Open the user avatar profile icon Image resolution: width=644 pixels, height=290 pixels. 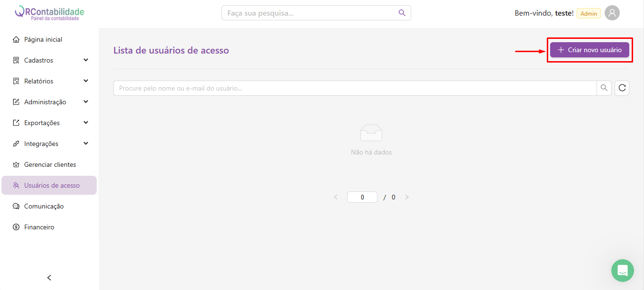coord(612,13)
